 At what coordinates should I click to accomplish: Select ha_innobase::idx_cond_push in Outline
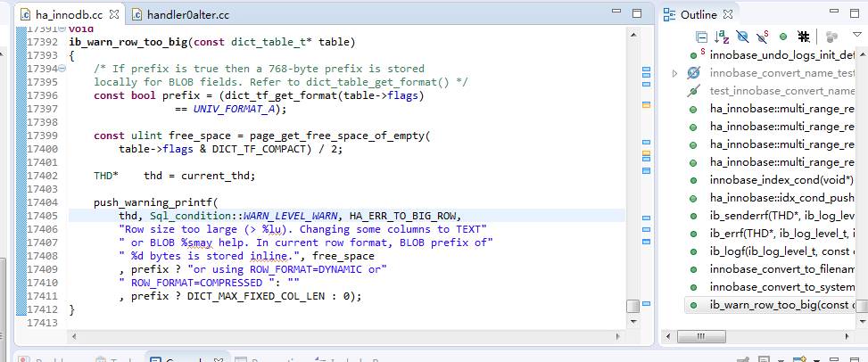[781, 198]
